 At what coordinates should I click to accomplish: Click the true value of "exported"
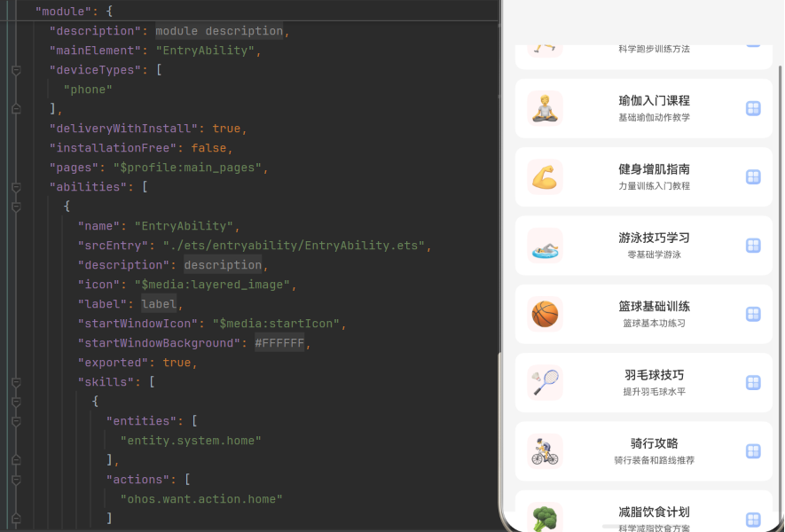point(177,363)
